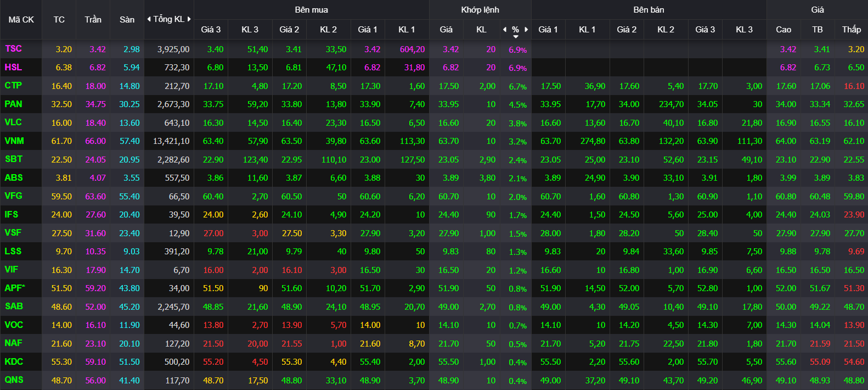Click APF high price 52.00 in Cao column
This screenshot has width=868, height=390.
click(786, 288)
